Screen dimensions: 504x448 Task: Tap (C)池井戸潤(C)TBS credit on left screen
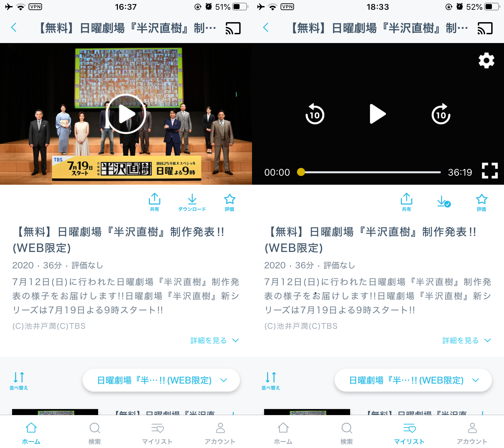click(49, 326)
